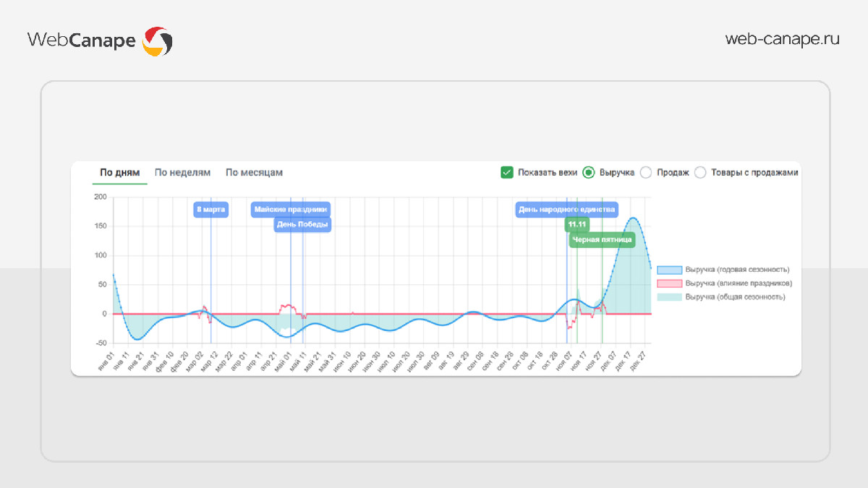The height and width of the screenshot is (488, 868).
Task: Click the WebCanape logo icon
Action: [x=157, y=41]
